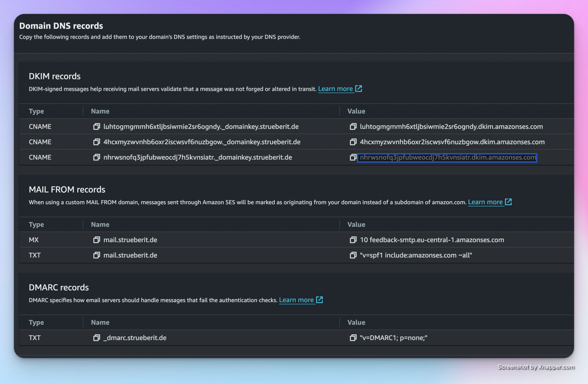Copy the luhtogmg dkim.amazonses.com value

[353, 127]
